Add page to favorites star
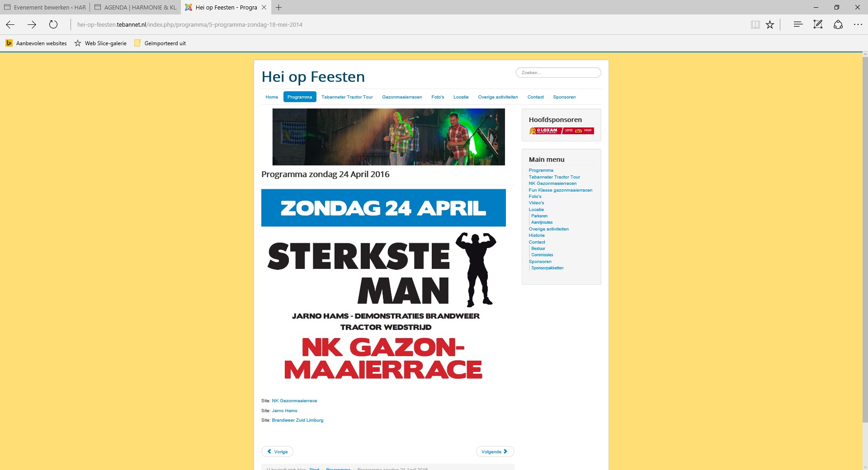Viewport: 868px width, 470px height. [770, 24]
